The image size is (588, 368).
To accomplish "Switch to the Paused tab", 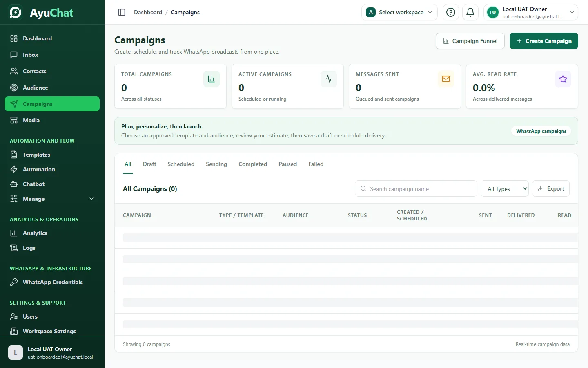I will tap(288, 164).
